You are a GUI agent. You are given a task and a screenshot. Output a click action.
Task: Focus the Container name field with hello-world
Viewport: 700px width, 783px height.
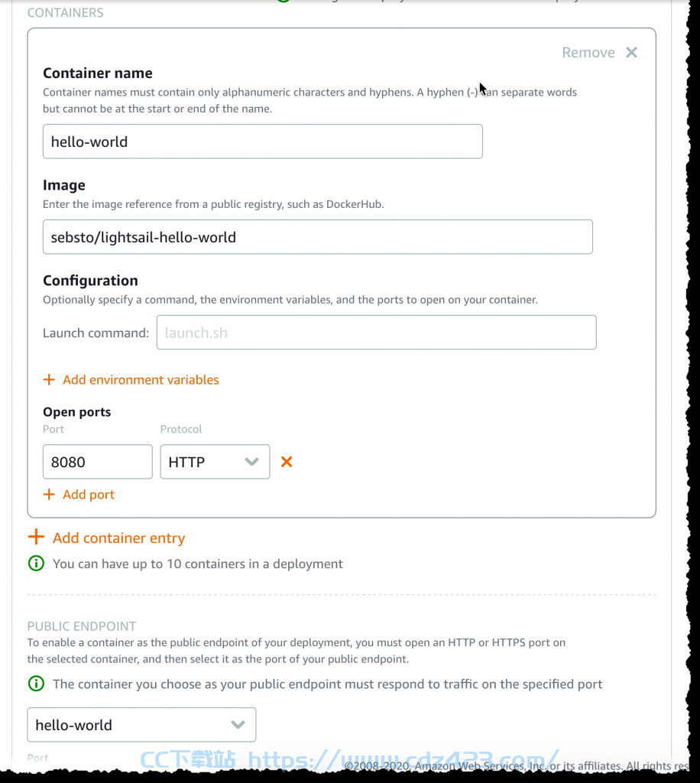[262, 141]
